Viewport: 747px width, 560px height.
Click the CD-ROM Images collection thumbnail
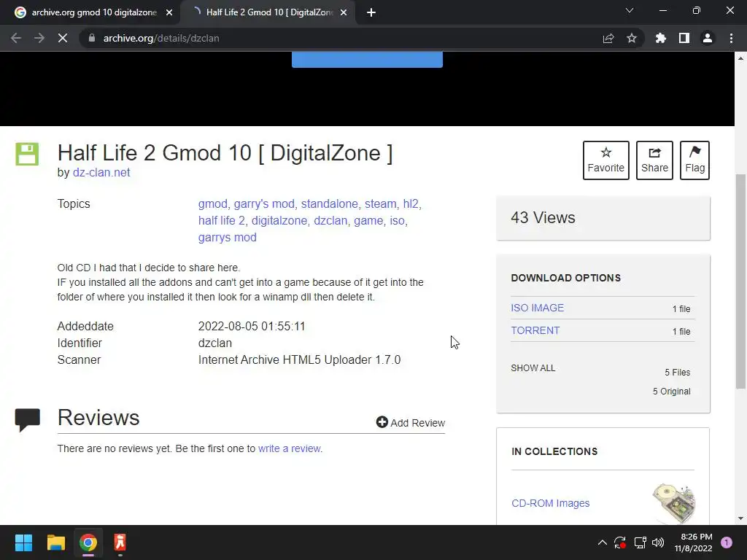coord(673,503)
